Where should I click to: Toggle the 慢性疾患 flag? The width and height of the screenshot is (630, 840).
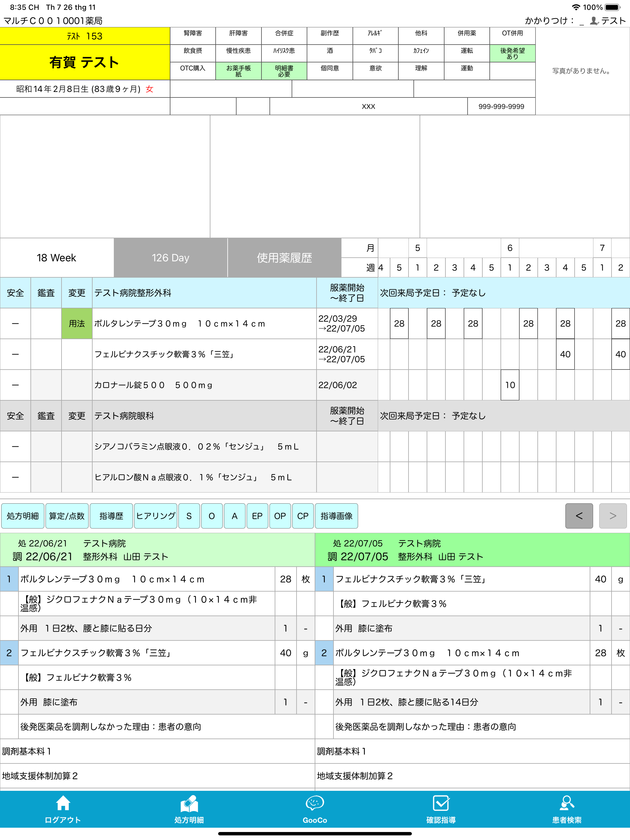pyautogui.click(x=238, y=53)
